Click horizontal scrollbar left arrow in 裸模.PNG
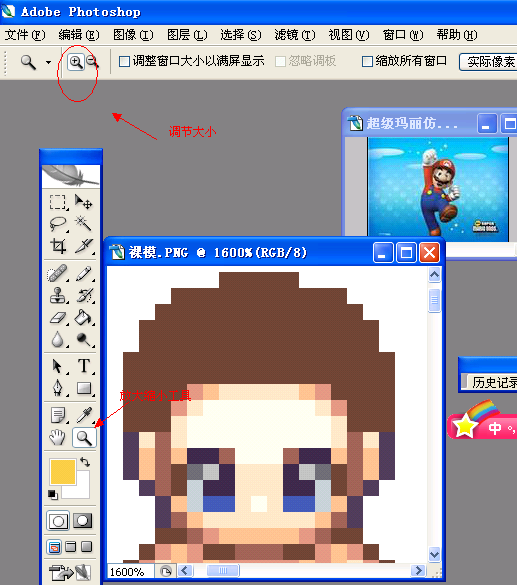The image size is (517, 585). pyautogui.click(x=185, y=570)
